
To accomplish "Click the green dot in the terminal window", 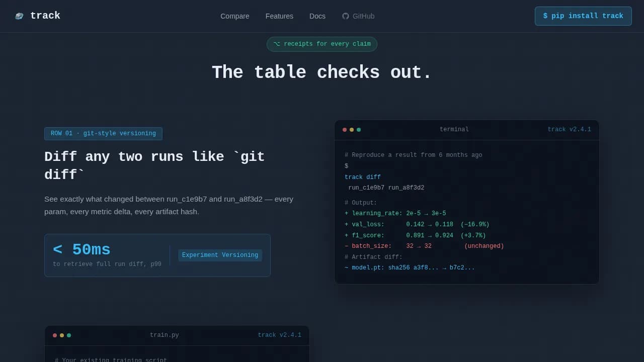I will (x=359, y=130).
